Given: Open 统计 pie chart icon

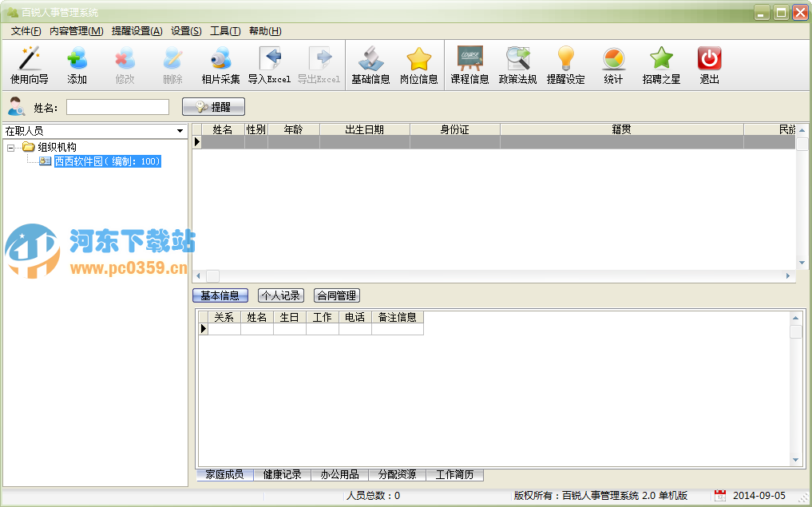Looking at the screenshot, I should click(614, 58).
